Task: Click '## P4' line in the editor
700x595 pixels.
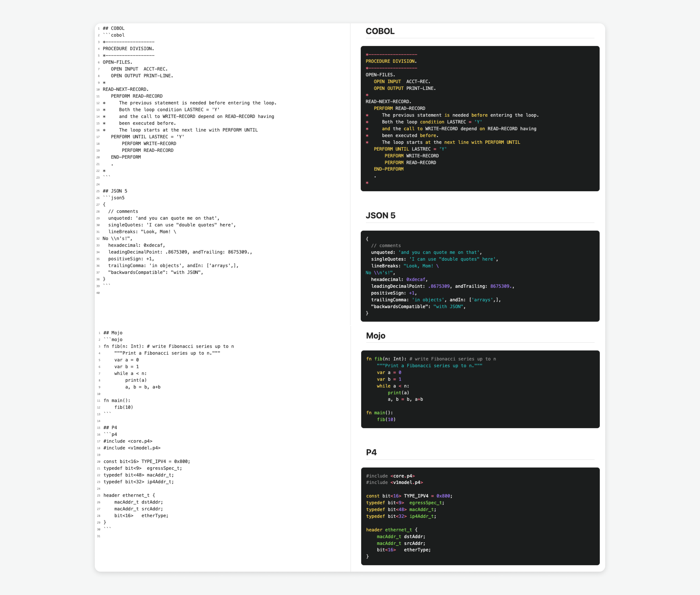Action: 110,428
